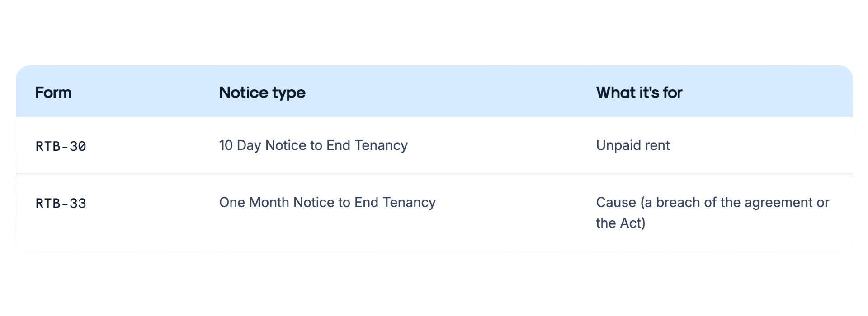Select the "Unpaid rent" cell

pyautogui.click(x=633, y=146)
